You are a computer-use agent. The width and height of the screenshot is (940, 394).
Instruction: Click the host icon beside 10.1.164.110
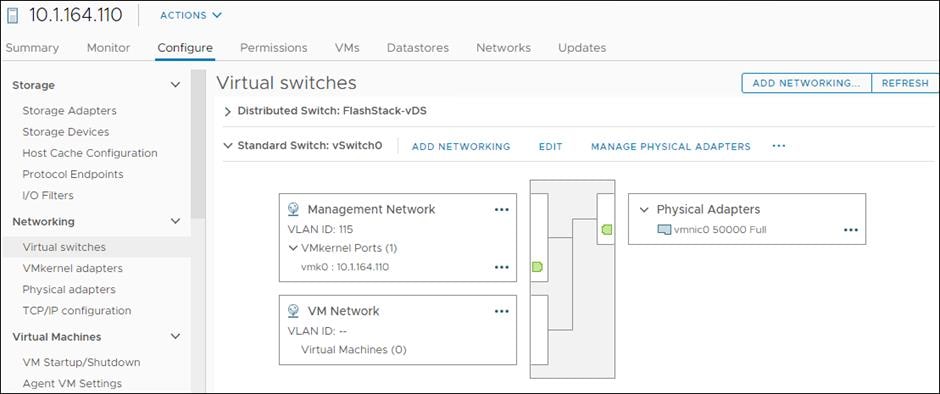(13, 15)
